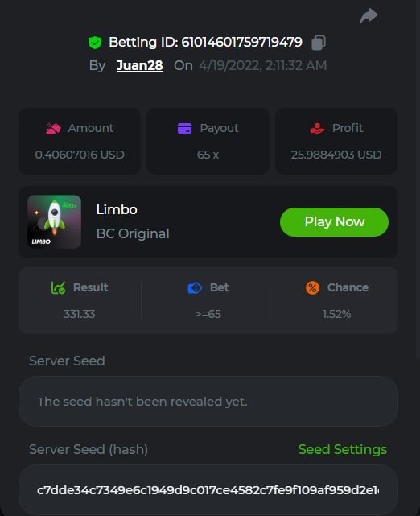The height and width of the screenshot is (516, 420).
Task: Click the red Profit icon
Action: (317, 128)
